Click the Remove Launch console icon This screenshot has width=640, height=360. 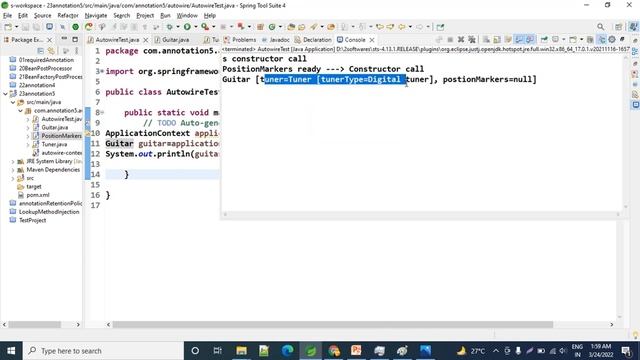click(461, 40)
